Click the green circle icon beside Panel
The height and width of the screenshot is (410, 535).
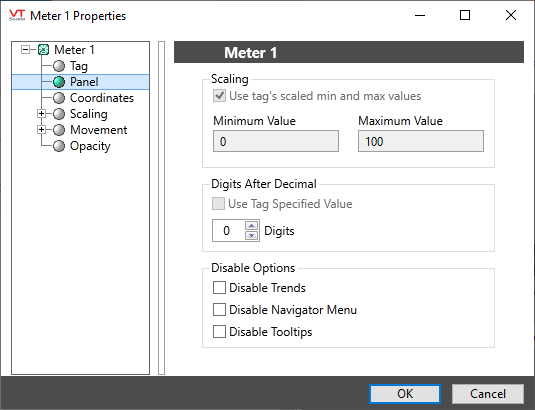(59, 82)
